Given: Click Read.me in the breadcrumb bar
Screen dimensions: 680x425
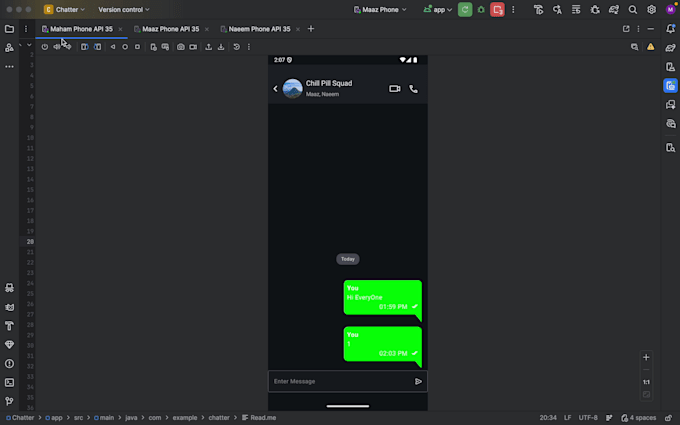Looking at the screenshot, I should (x=259, y=418).
